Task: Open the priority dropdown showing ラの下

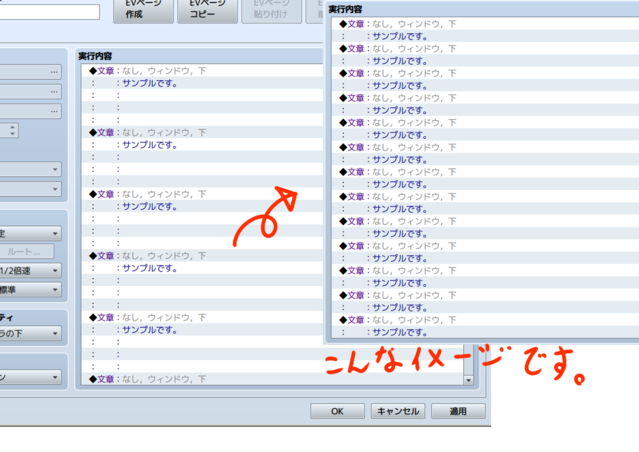Action: click(x=31, y=333)
